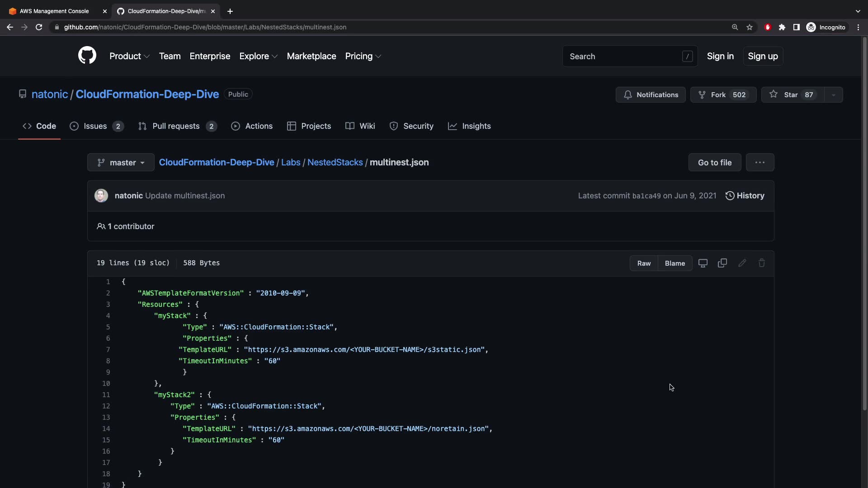Open file in GitHub Desktop icon
This screenshot has width=868, height=488.
click(x=703, y=263)
